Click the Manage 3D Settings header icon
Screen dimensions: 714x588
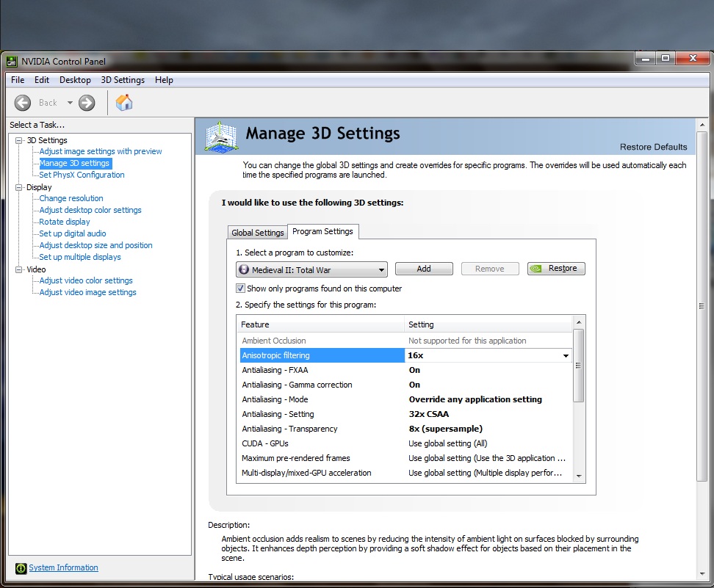221,137
